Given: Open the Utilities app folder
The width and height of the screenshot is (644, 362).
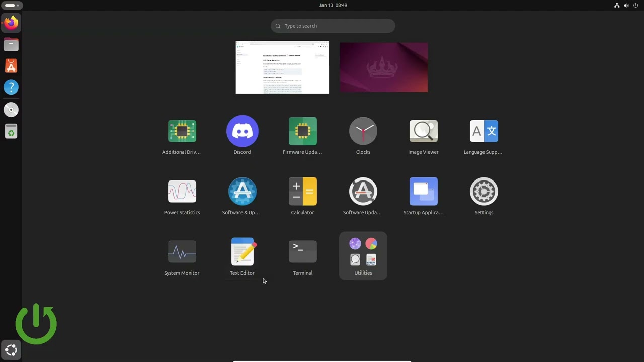Looking at the screenshot, I should click(x=363, y=255).
